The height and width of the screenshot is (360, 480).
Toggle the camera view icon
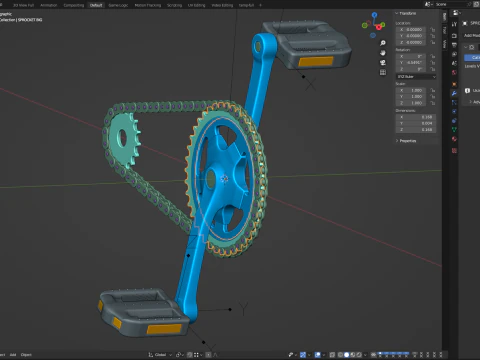coord(383,62)
